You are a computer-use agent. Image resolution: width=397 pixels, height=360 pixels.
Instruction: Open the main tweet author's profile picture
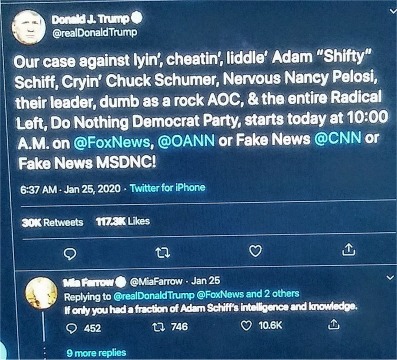pos(29,28)
